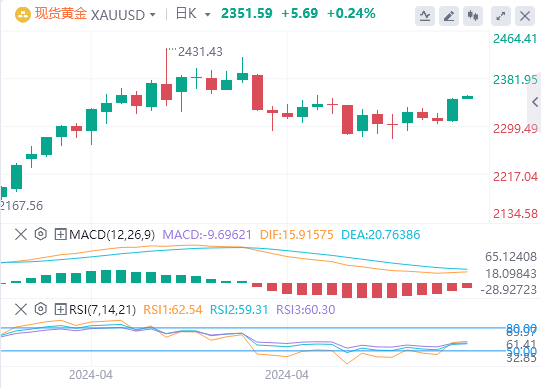
Task: Remove the RSI indicator
Action: [x=21, y=309]
